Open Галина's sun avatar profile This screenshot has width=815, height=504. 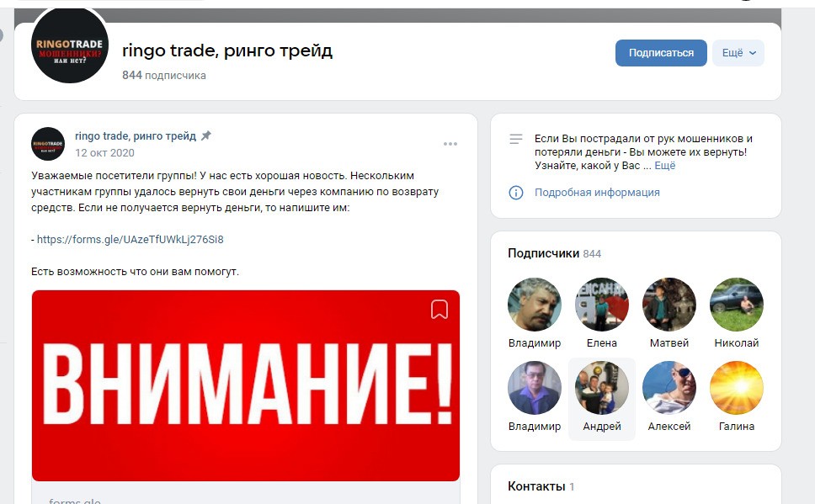[x=737, y=388]
